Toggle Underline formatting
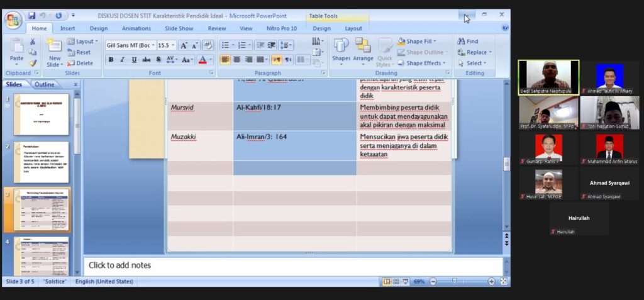The width and height of the screenshot is (644, 300). (x=135, y=60)
